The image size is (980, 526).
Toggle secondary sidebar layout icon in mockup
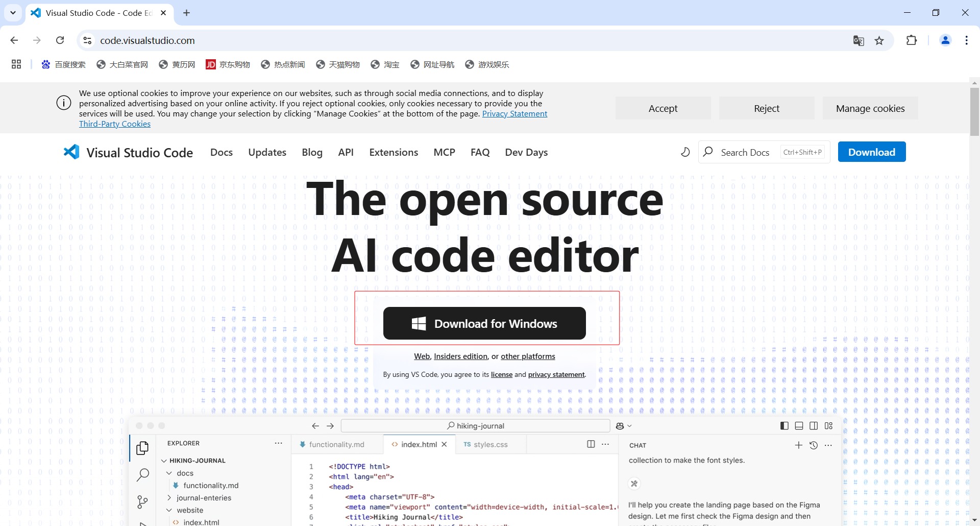click(x=814, y=426)
